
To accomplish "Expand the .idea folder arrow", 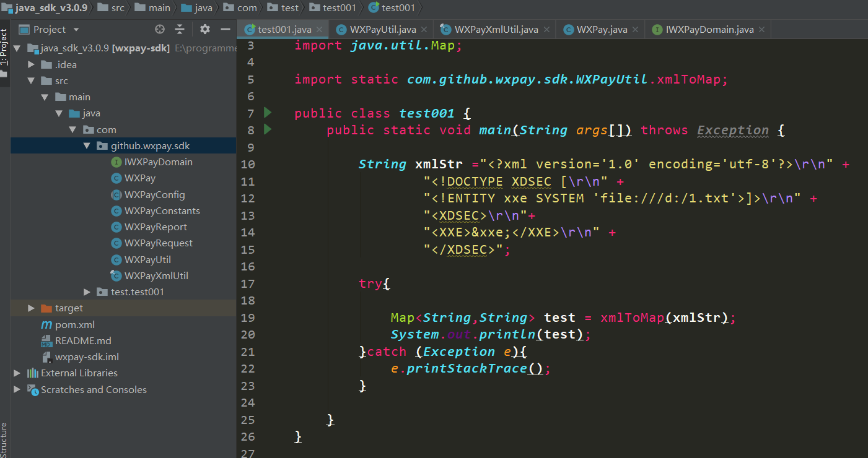I will pos(32,64).
